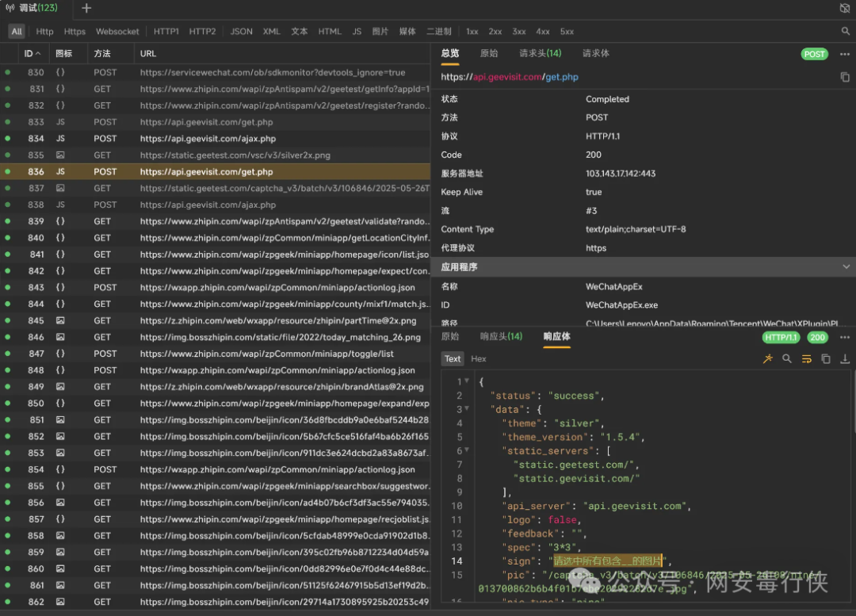Click the WeChatAppEx.exe value
This screenshot has width=856, height=616.
622,305
